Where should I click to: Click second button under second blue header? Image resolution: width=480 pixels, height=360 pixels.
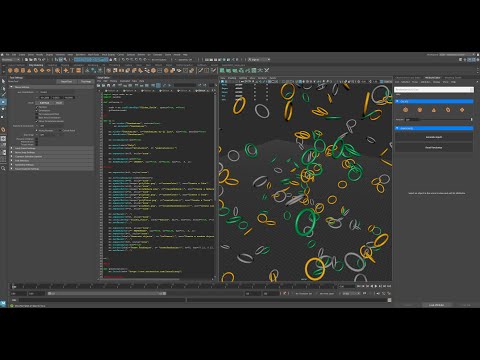[434, 147]
